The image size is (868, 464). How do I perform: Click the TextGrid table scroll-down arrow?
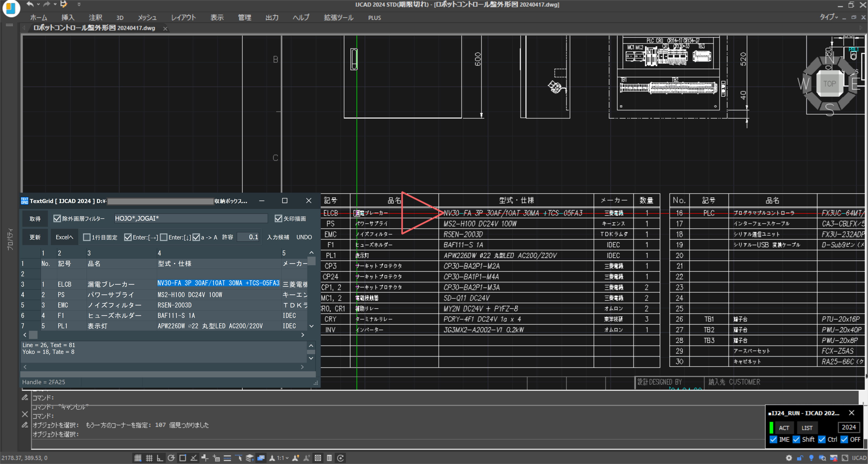coord(311,326)
